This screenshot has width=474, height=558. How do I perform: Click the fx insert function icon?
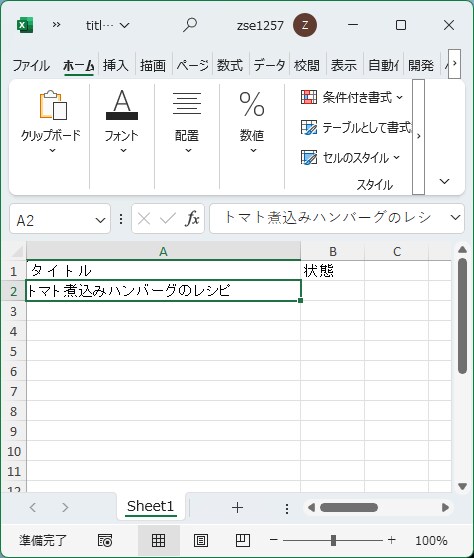point(192,219)
